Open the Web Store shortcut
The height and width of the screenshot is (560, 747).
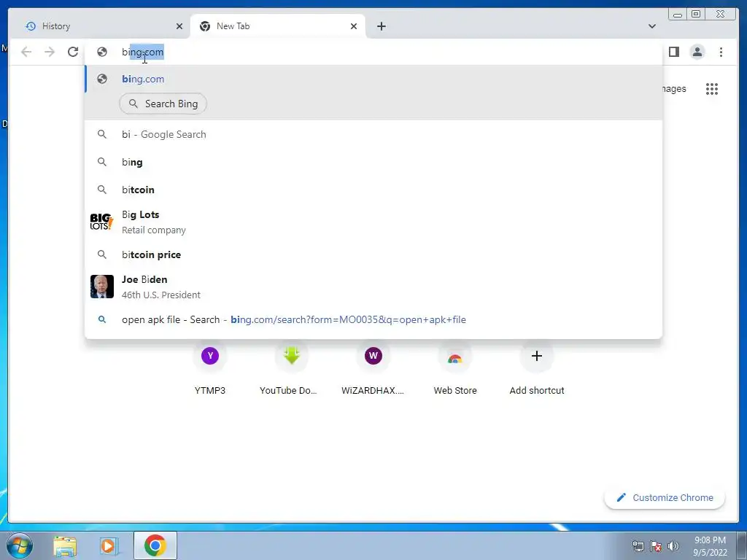455,369
